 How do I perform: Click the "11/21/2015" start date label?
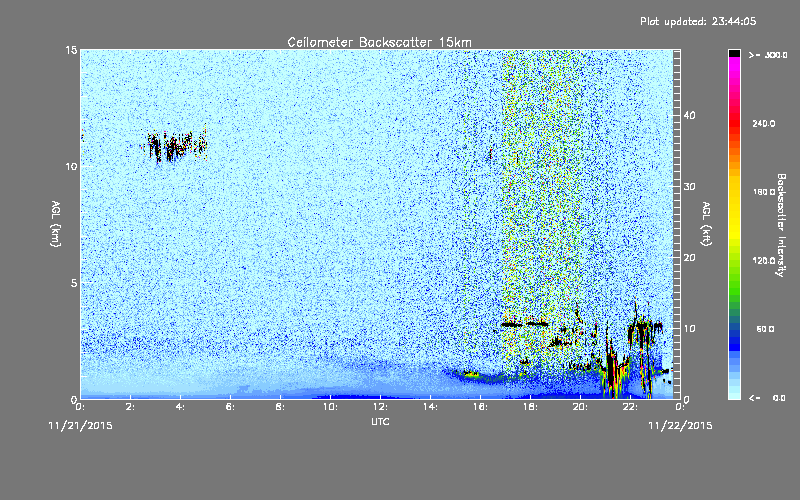point(80,426)
